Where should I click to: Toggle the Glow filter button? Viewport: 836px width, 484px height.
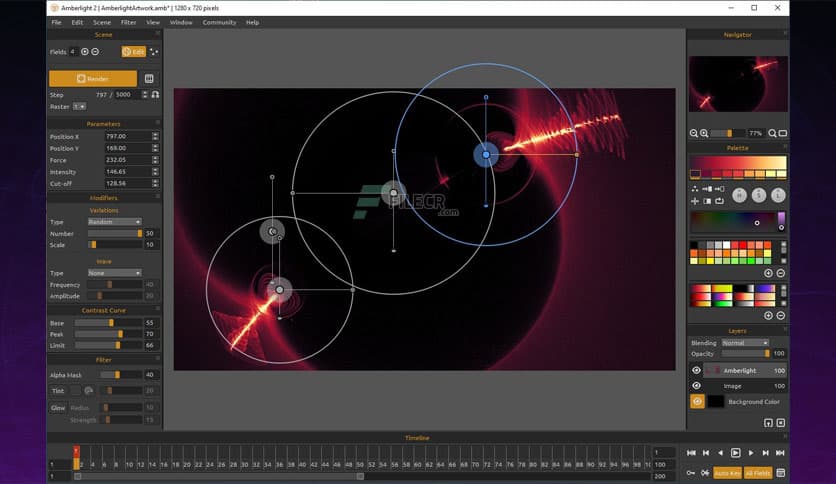pos(58,408)
